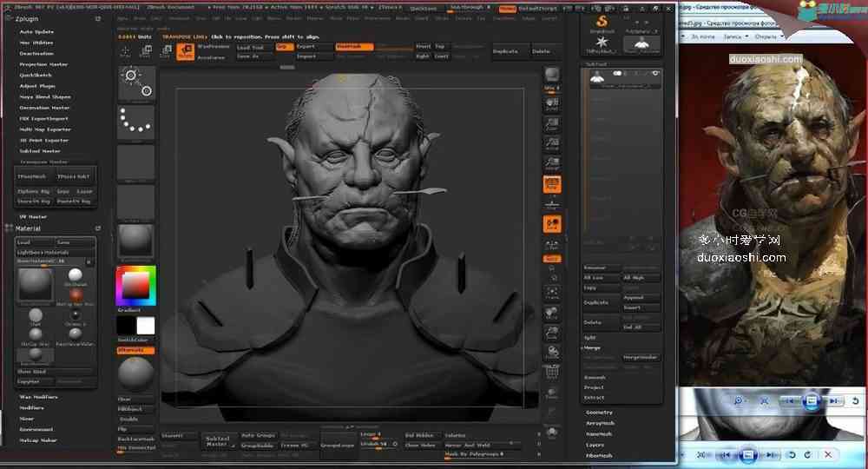The height and width of the screenshot is (469, 868).
Task: Click the Zplugin palette title
Action: tap(27, 19)
